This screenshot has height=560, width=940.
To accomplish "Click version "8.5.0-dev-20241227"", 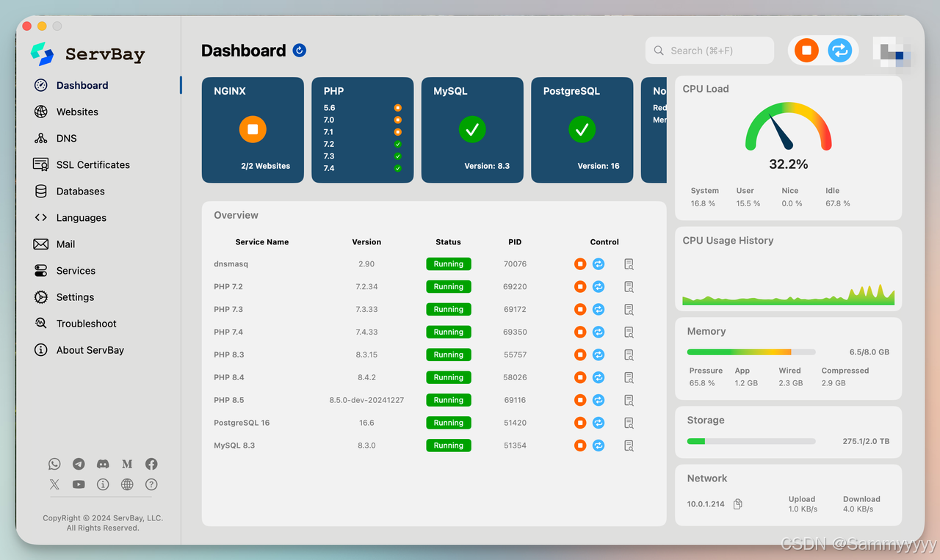I will pos(366,401).
